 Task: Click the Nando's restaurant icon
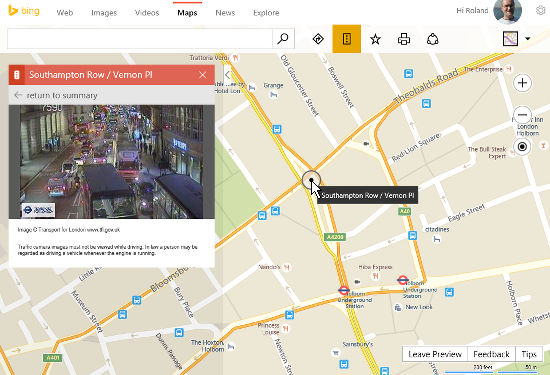pyautogui.click(x=287, y=267)
